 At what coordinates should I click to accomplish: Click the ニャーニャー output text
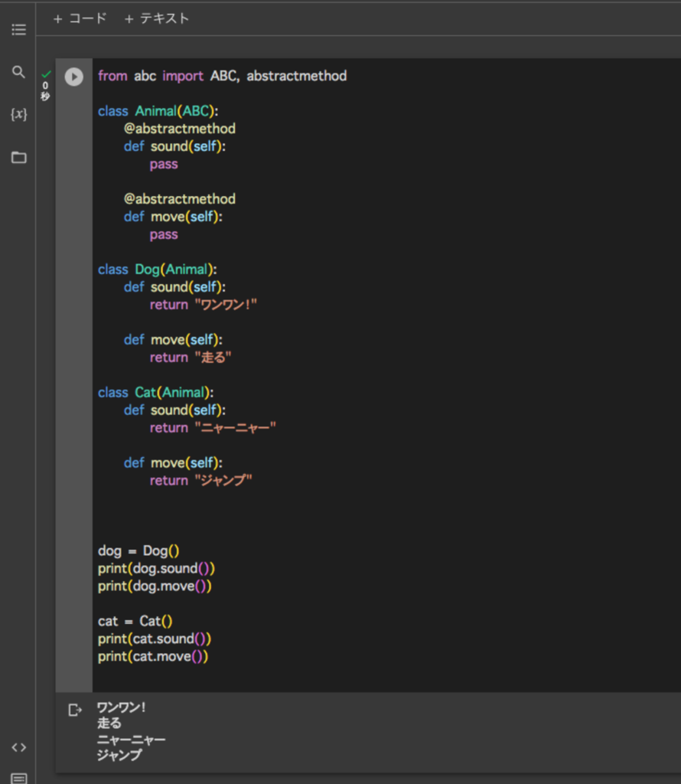tap(131, 740)
